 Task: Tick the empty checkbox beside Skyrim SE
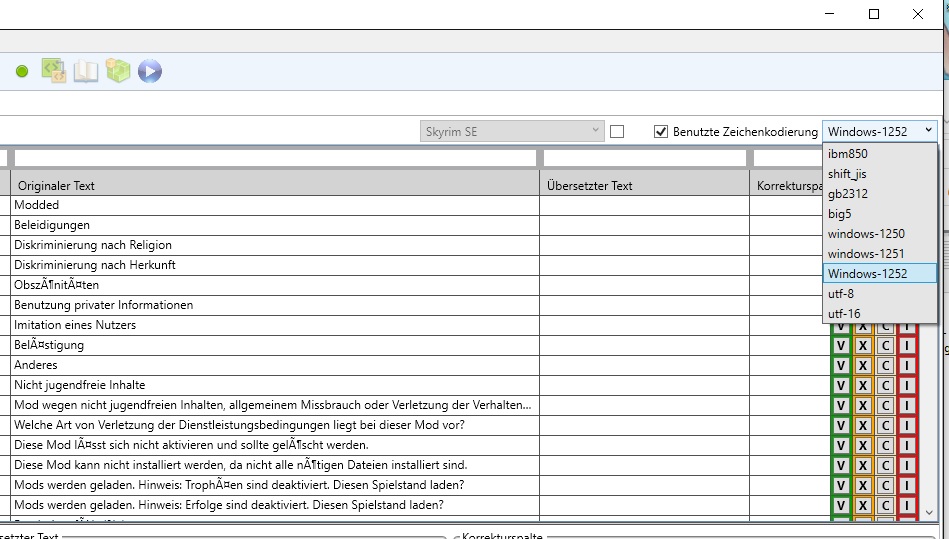[x=617, y=131]
